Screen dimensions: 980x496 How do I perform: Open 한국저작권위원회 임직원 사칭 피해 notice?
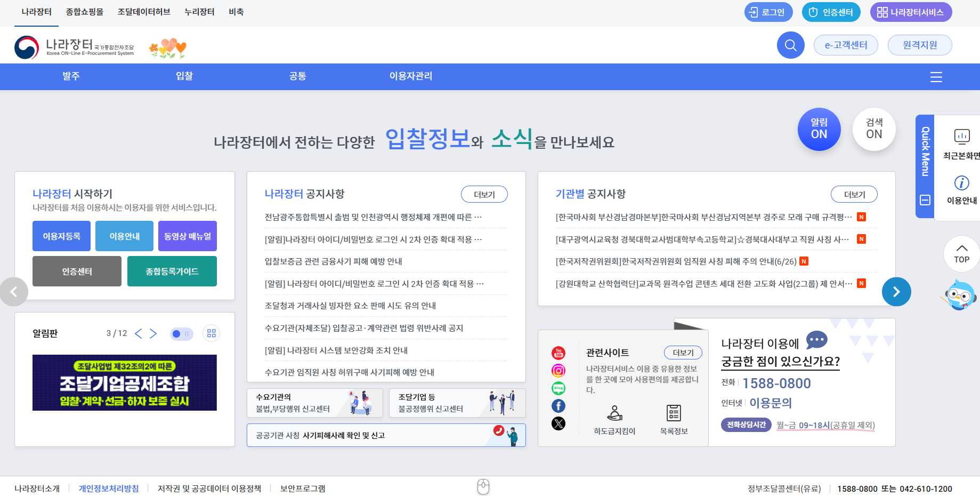676,261
